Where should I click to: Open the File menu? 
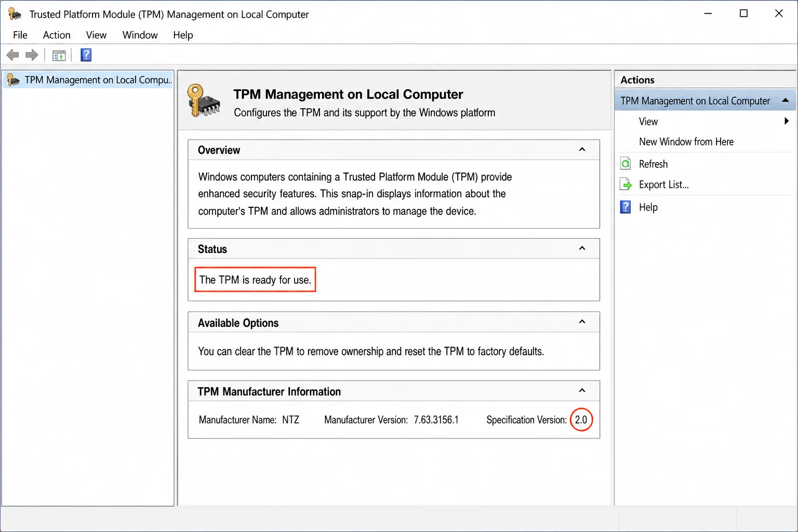tap(20, 35)
